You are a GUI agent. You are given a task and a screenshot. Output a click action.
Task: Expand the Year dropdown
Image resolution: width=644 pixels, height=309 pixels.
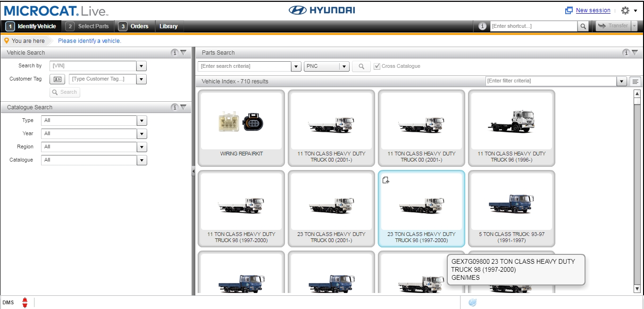point(142,134)
